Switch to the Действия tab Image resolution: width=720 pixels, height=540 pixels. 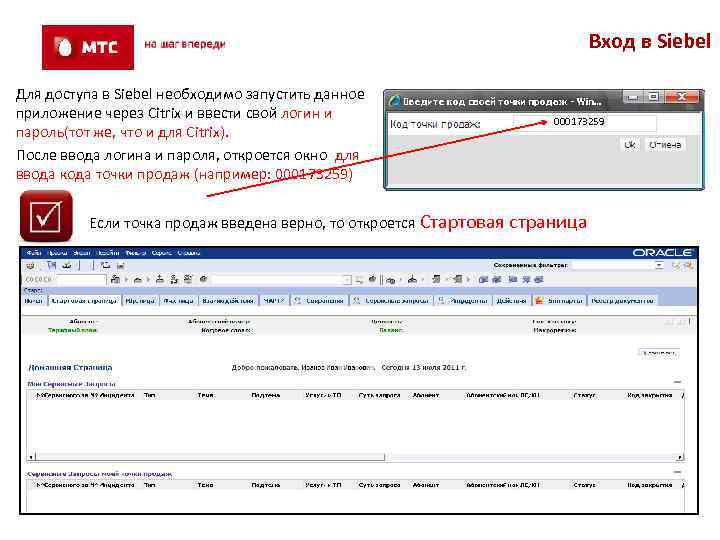511,301
